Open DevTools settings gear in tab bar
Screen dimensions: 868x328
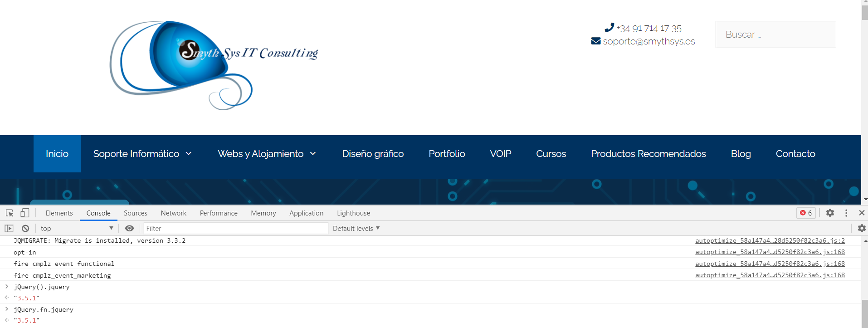click(830, 213)
